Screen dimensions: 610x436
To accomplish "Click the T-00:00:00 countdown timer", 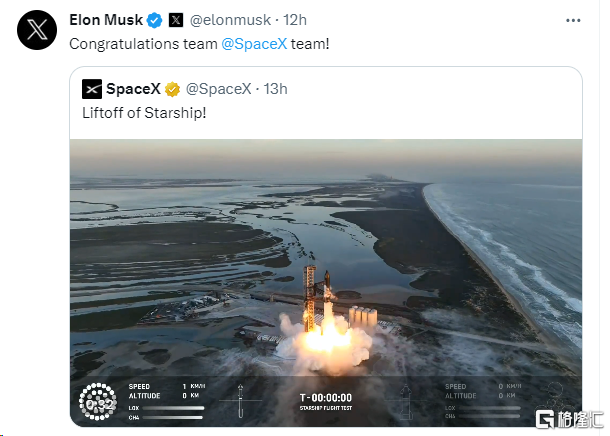I will click(x=326, y=396).
